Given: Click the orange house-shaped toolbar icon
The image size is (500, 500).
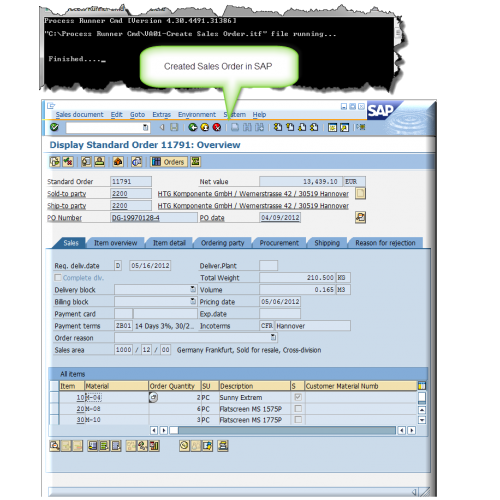Looking at the screenshot, I should (118, 162).
